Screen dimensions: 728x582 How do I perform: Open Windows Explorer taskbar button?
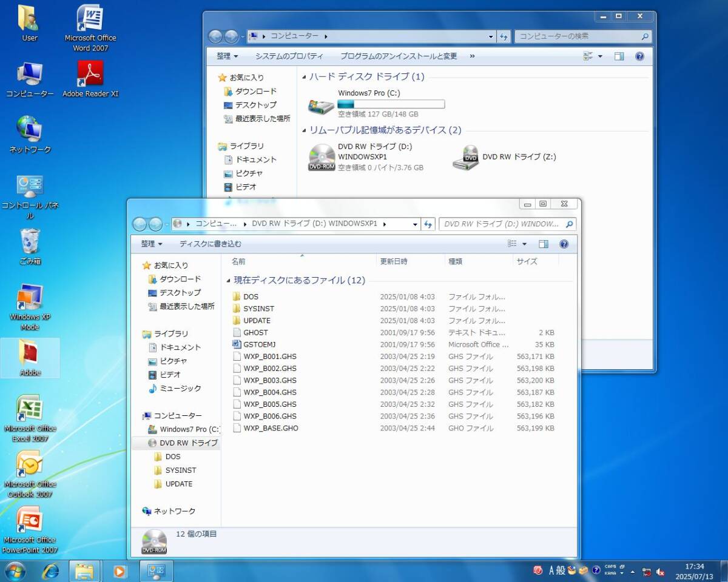(x=84, y=570)
